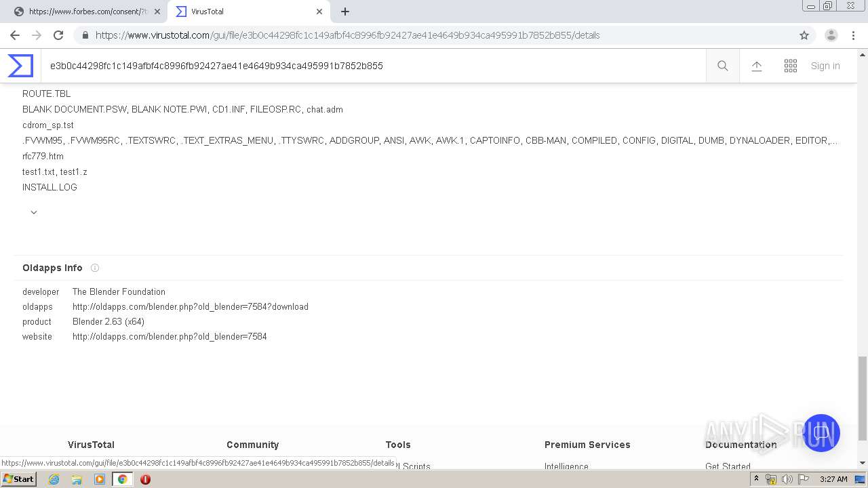The width and height of the screenshot is (868, 488).
Task: Close the VirusTotal tab
Action: (319, 12)
